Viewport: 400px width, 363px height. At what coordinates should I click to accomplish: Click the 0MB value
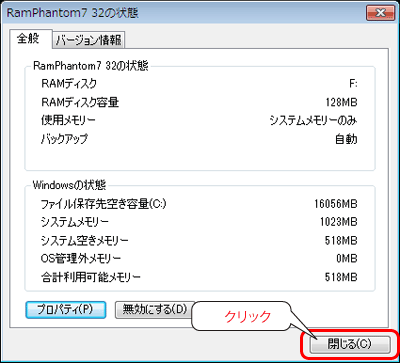tap(347, 258)
